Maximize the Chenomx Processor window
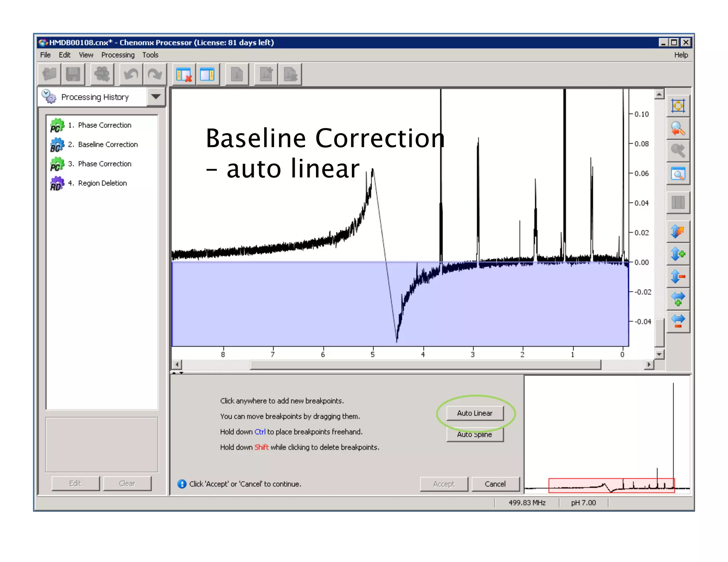 tap(674, 43)
